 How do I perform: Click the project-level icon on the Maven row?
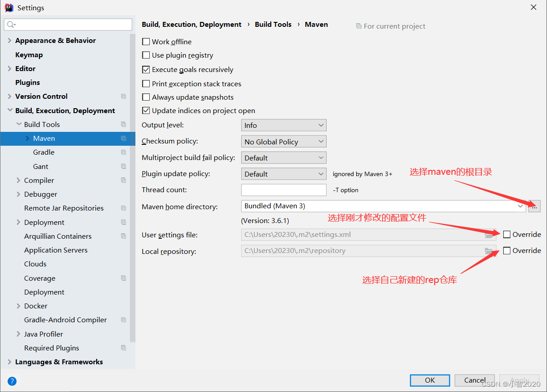[123, 139]
